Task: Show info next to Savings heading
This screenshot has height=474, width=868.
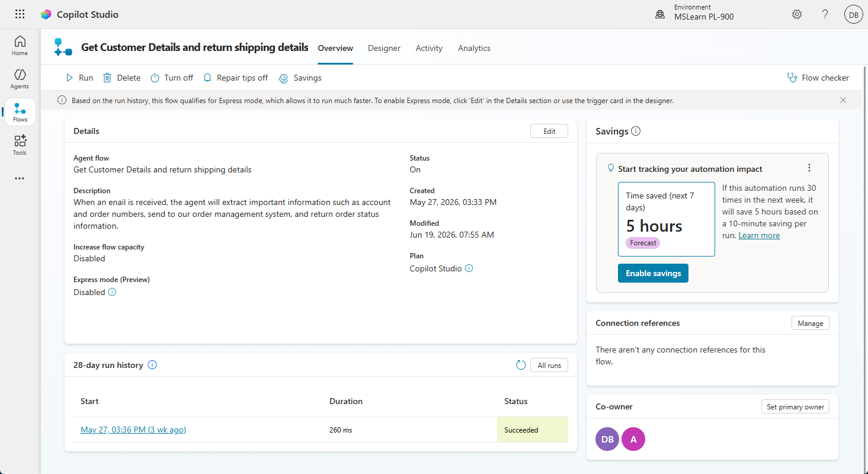Action: [x=636, y=132]
